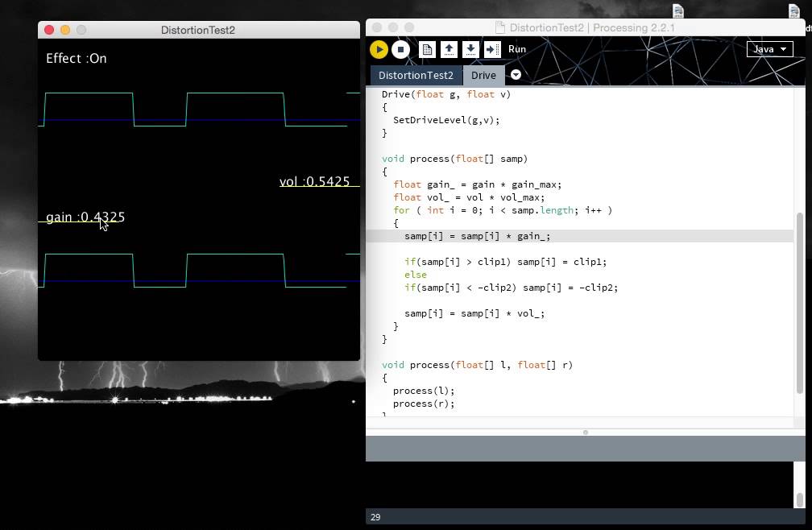Click the line 'float gain_ = gain * gain_max;'
This screenshot has height=530, width=812.
click(478, 184)
